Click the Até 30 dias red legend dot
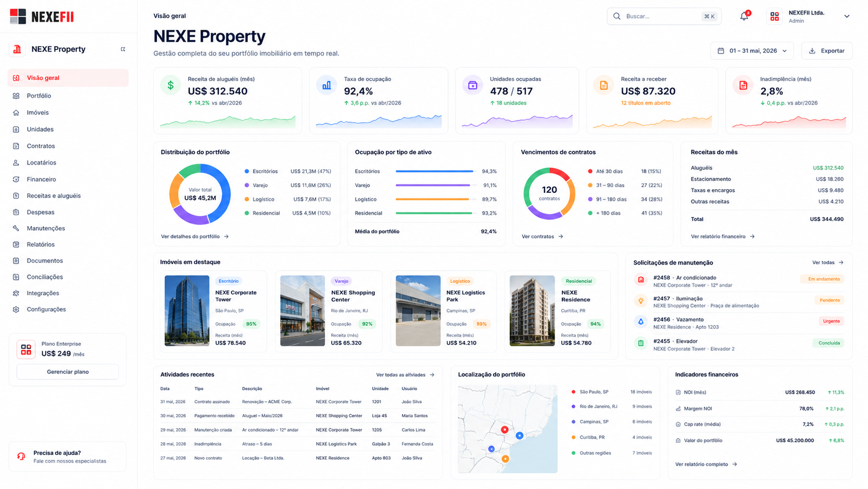This screenshot has height=489, width=868. pos(590,171)
